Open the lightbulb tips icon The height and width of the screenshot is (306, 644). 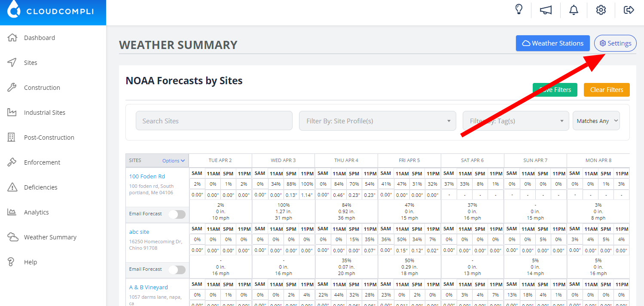click(519, 9)
